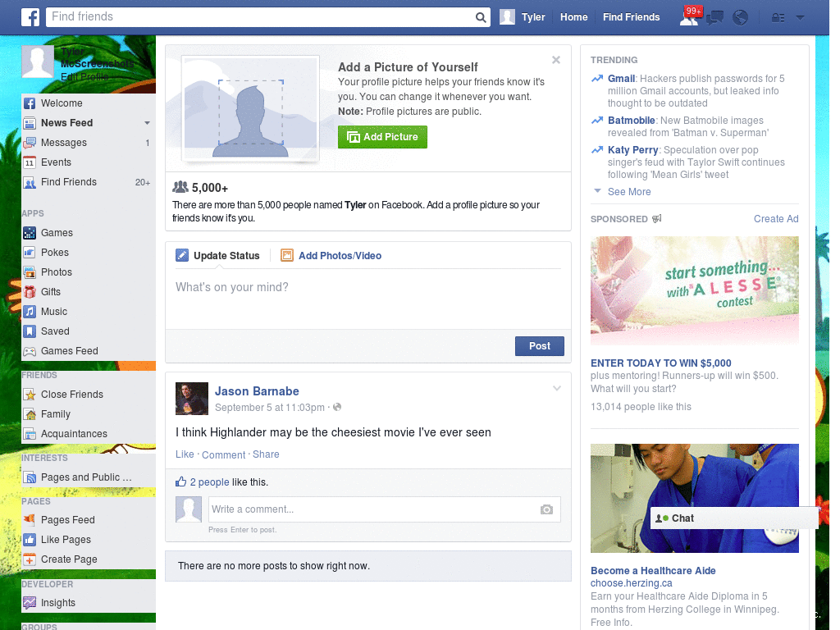The image size is (840, 630).
Task: Click the Games app icon
Action: point(30,233)
